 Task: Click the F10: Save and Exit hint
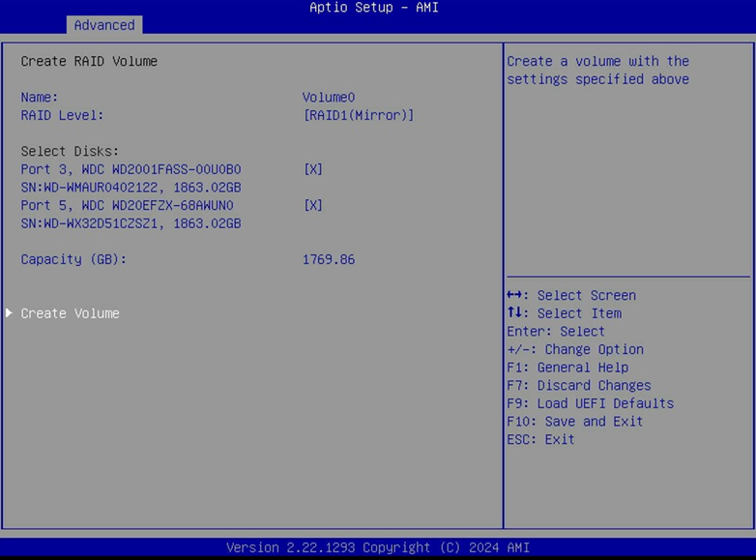[x=574, y=421]
